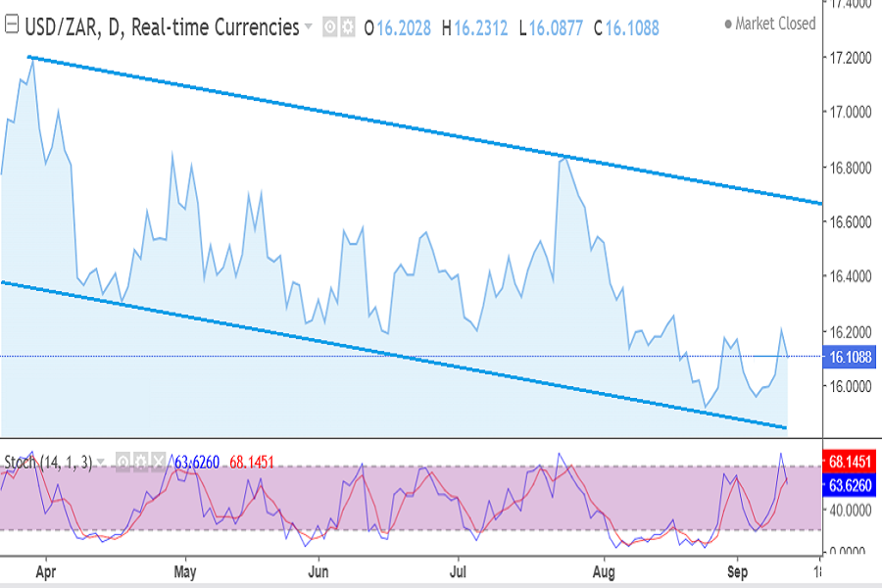The width and height of the screenshot is (882, 588).
Task: Collapse the USD/ZAR legend with the minus box
Action: (x=11, y=24)
